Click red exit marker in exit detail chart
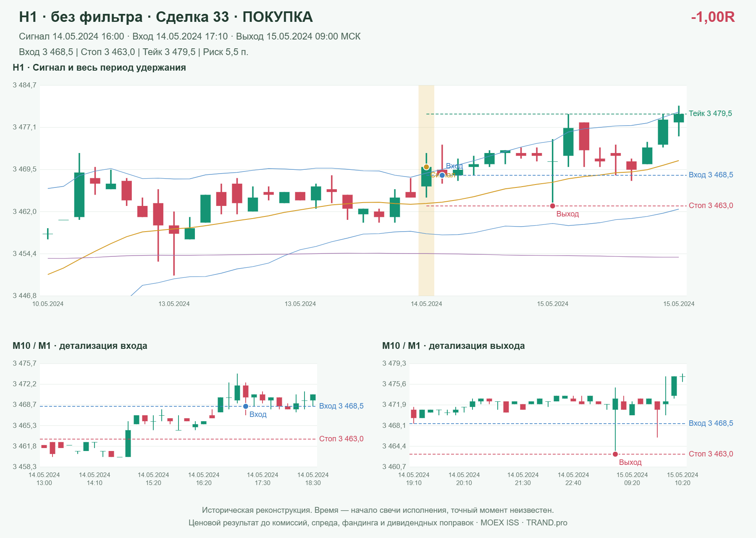The width and height of the screenshot is (756, 538). click(x=615, y=454)
